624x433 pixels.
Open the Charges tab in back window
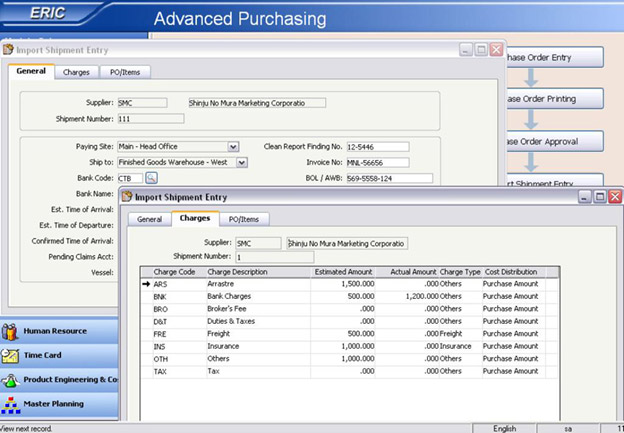point(76,72)
